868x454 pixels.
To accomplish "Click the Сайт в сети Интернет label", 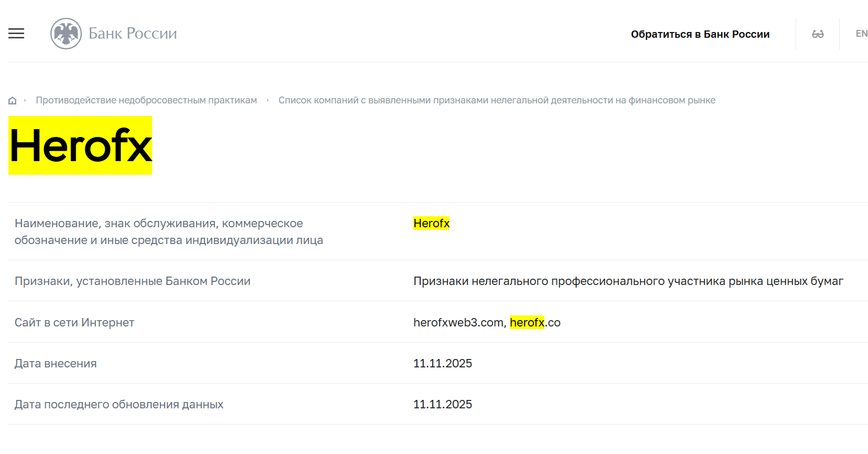I will [74, 322].
